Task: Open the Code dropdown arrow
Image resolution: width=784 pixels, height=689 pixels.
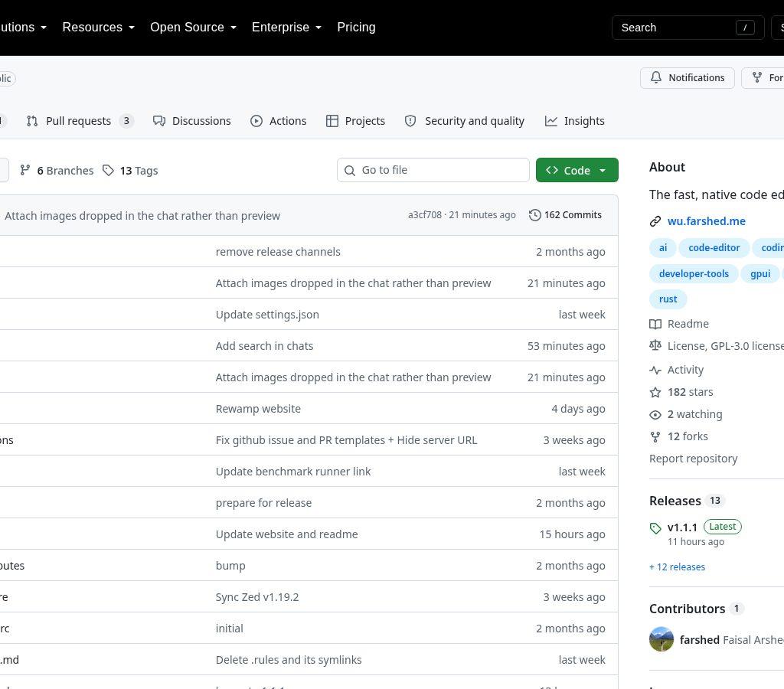Action: coord(603,171)
